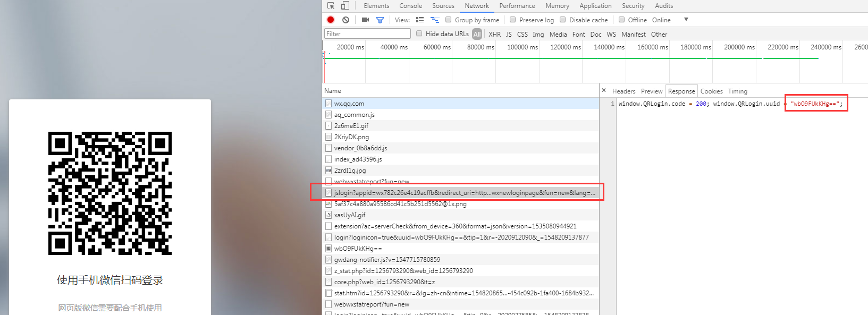Viewport: 868px width, 315px height.
Task: Open the Audits panel tab
Action: click(664, 6)
